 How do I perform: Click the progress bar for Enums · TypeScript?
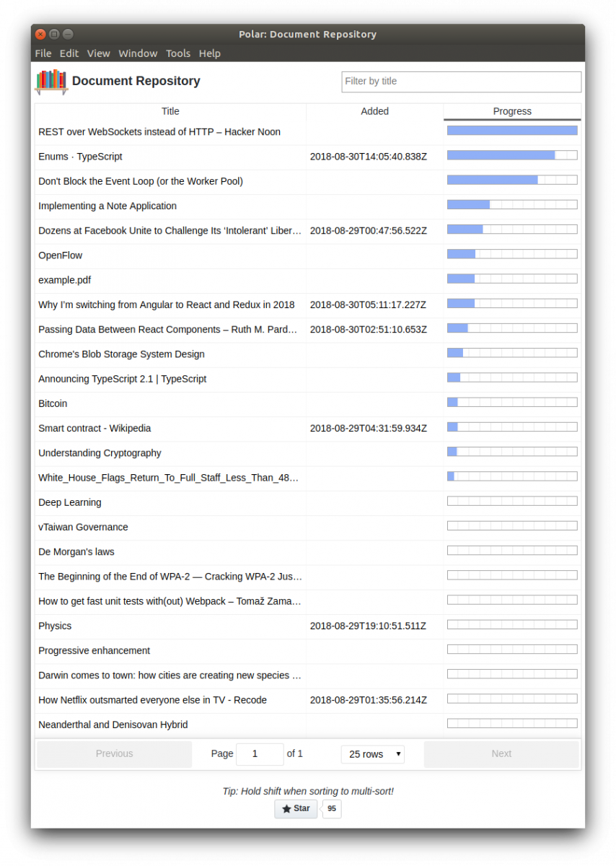(512, 155)
